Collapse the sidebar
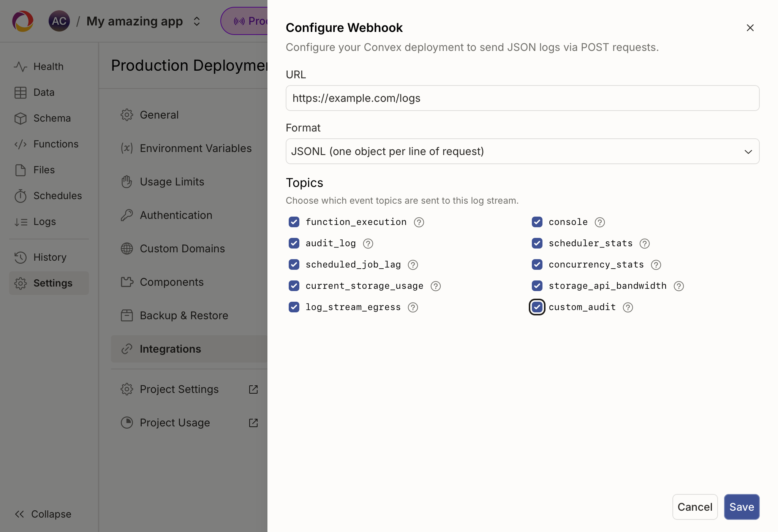778x532 pixels. 43,514
